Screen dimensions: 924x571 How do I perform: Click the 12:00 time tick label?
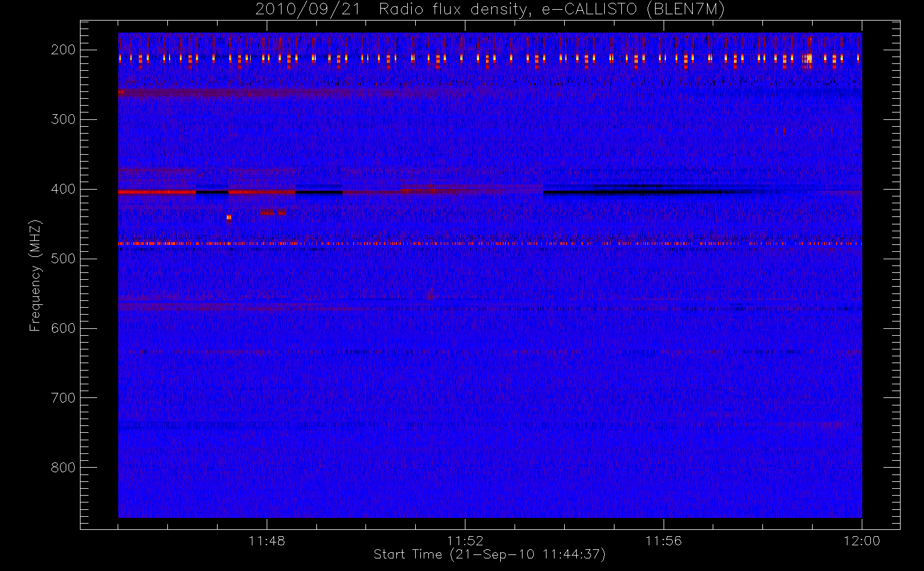click(862, 541)
